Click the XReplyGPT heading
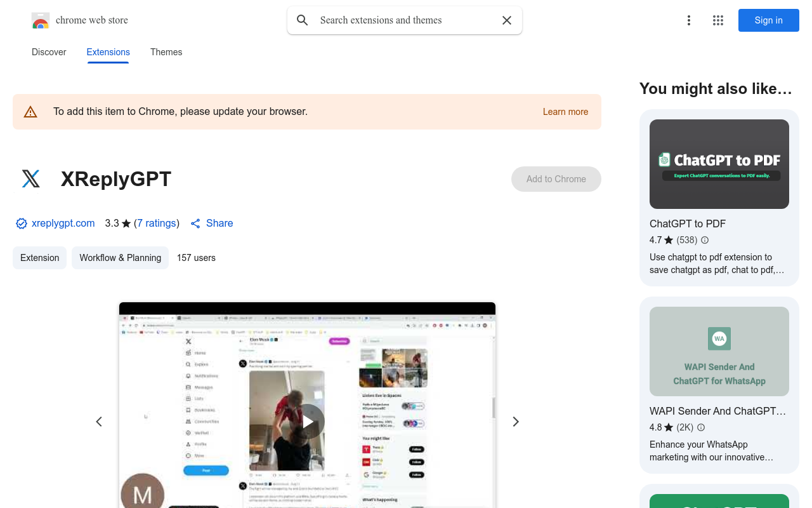 point(116,179)
